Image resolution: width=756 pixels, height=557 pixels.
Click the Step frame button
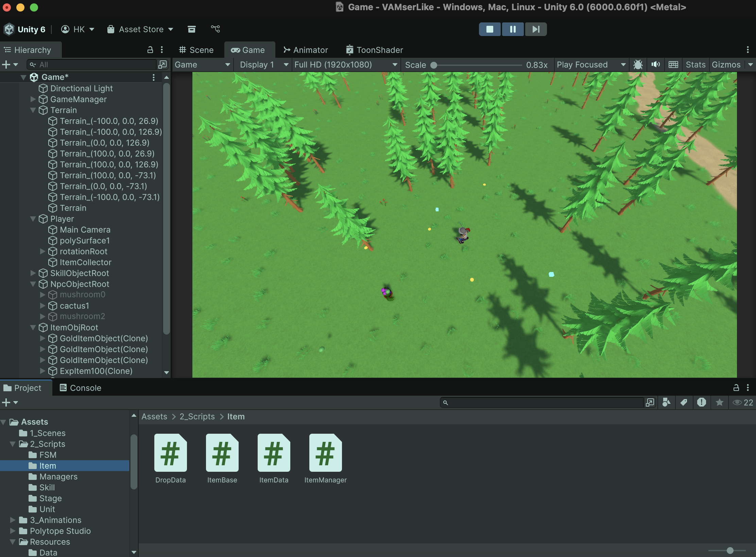[536, 29]
